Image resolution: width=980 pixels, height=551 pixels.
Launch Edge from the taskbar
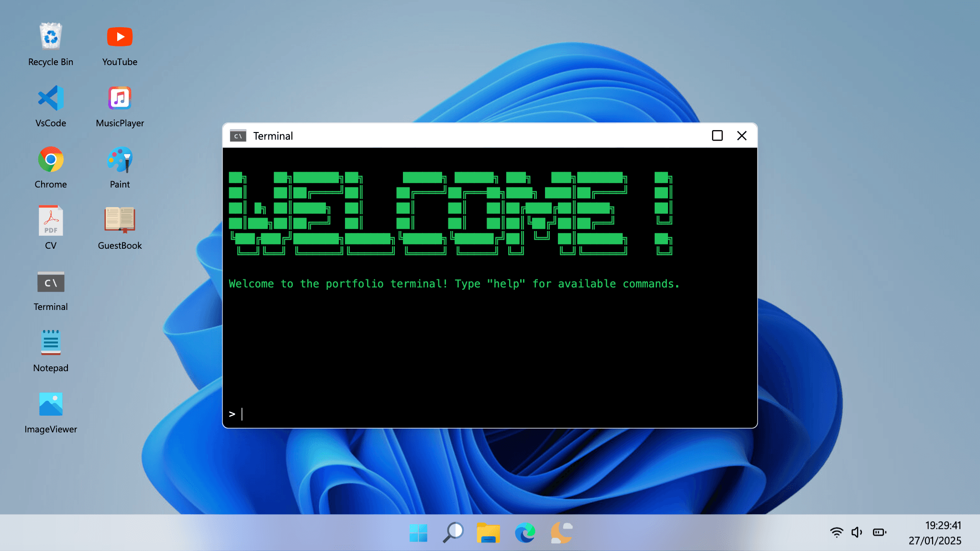525,532
